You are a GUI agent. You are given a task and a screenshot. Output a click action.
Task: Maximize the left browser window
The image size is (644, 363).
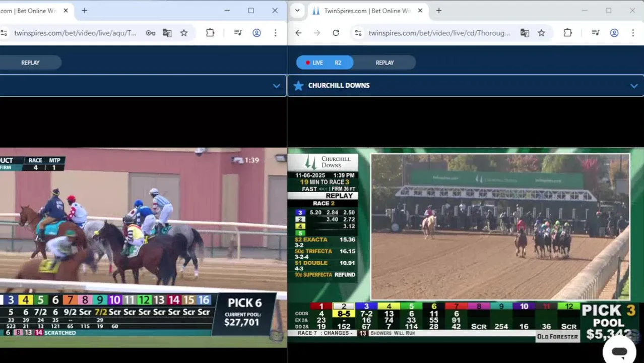pos(251,11)
